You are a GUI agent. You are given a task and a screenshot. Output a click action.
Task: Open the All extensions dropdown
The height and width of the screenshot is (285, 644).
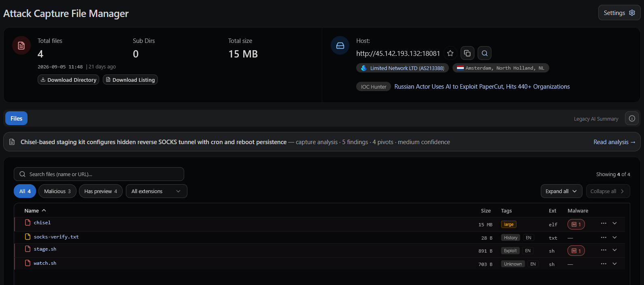click(x=157, y=191)
